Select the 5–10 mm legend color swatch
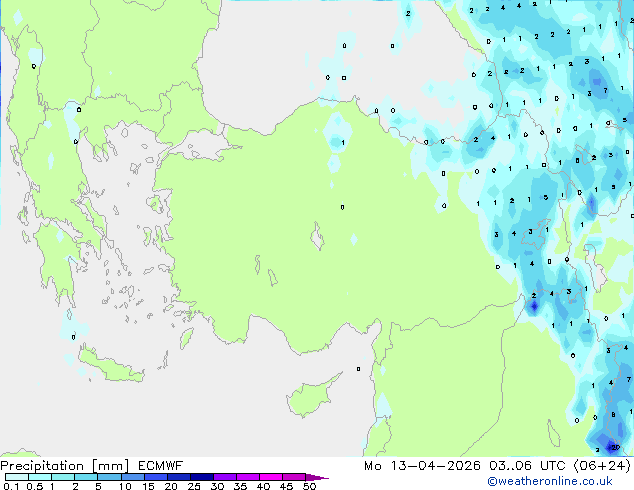The image size is (634, 490). click(x=109, y=477)
